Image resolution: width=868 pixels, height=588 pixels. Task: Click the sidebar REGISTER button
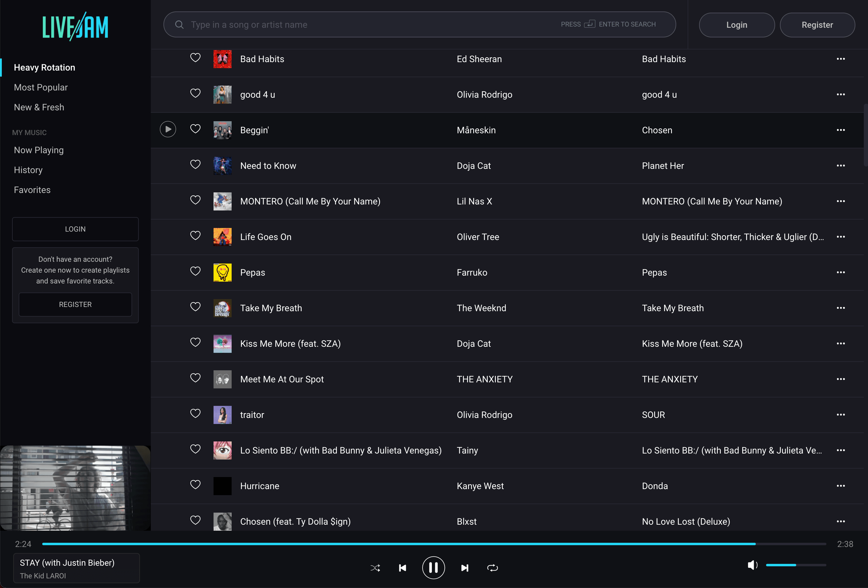(75, 305)
